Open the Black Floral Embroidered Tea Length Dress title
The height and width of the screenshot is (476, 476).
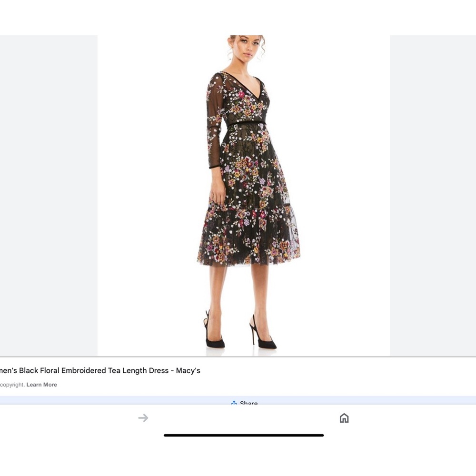[x=100, y=370]
